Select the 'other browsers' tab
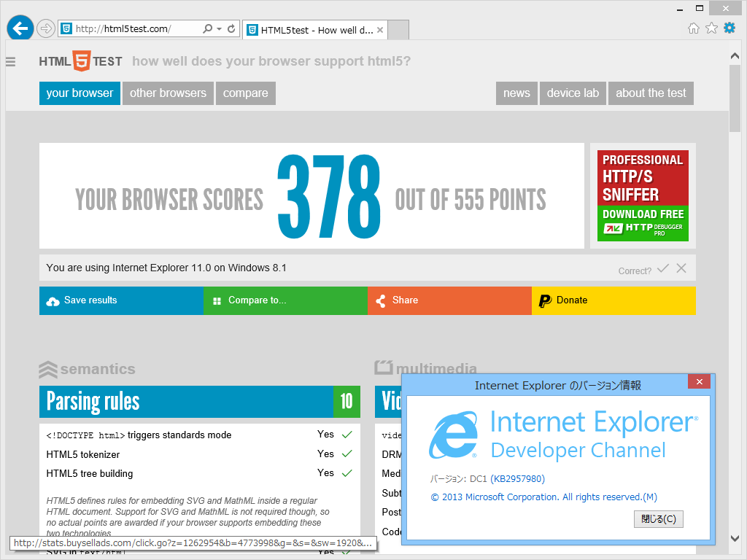The width and height of the screenshot is (747, 560). pos(168,93)
